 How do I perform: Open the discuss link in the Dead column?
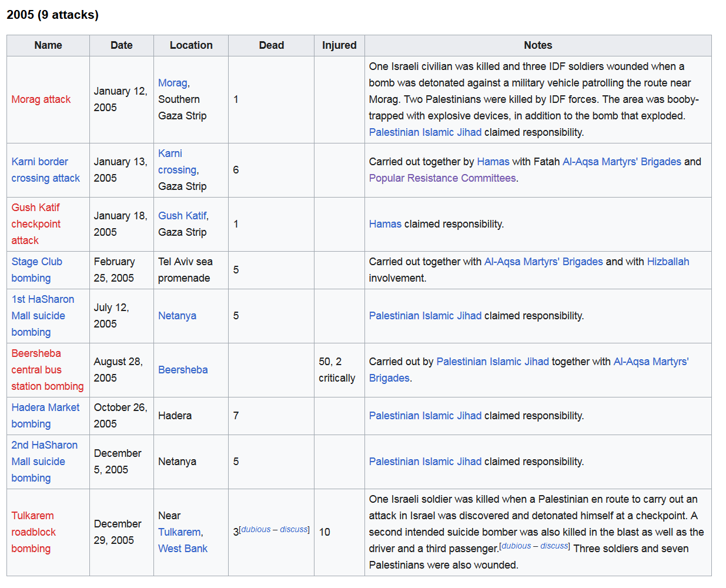[294, 529]
